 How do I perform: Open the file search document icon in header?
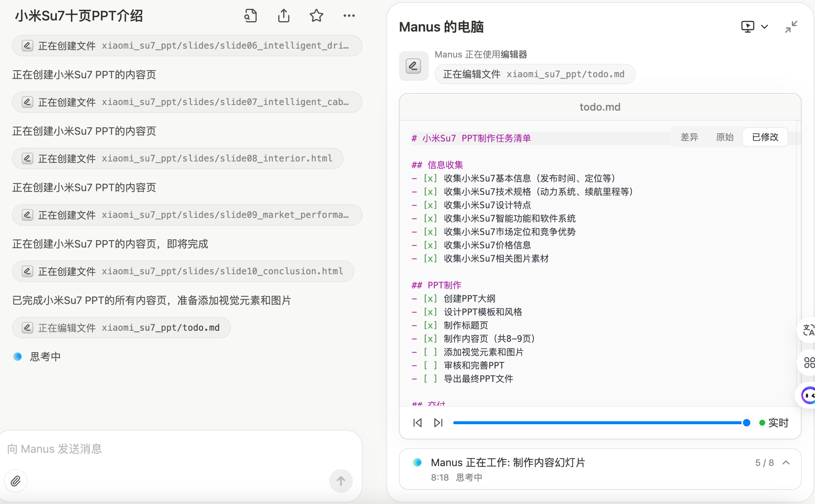click(x=250, y=16)
